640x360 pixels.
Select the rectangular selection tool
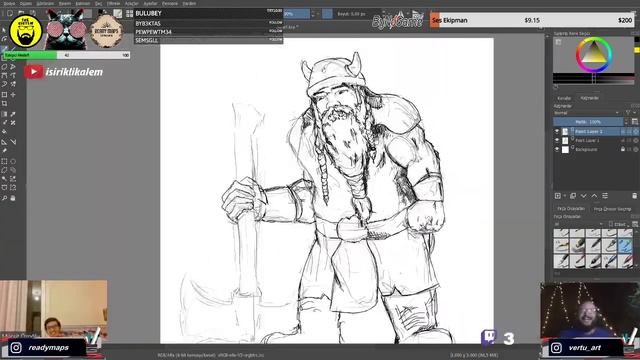tap(4, 161)
